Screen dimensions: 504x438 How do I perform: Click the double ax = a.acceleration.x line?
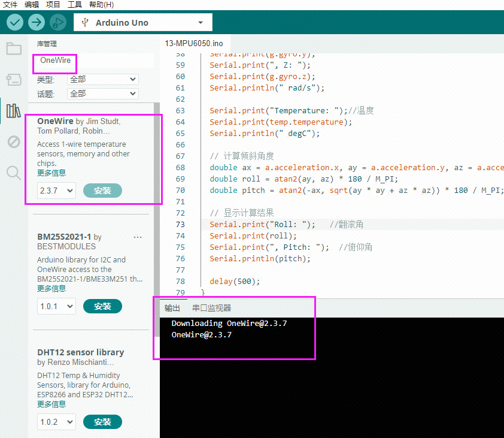coord(357,167)
